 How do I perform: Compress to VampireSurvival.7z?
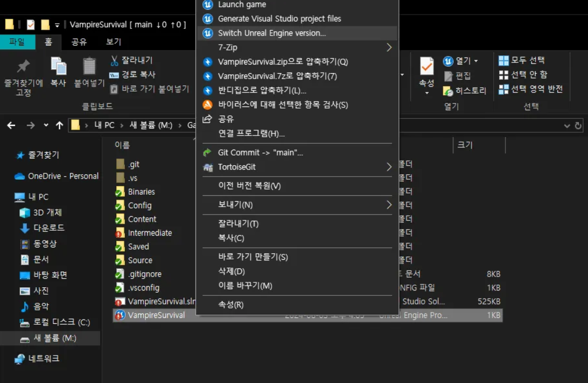[x=297, y=76]
